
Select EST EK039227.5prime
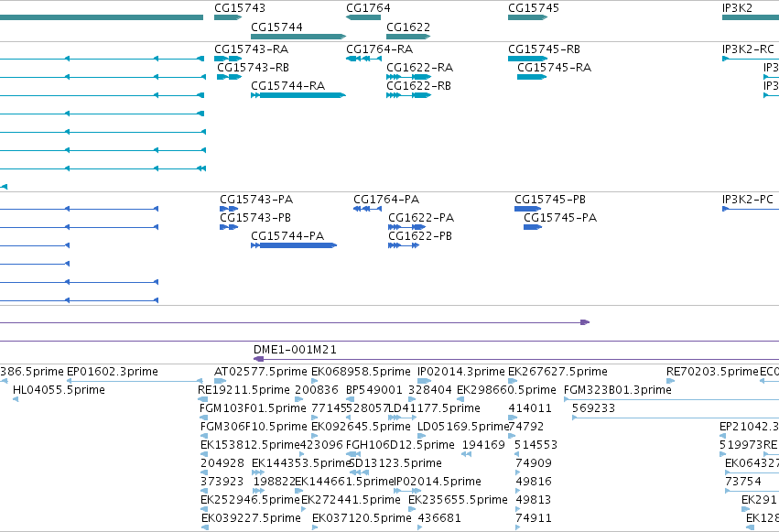pos(205,528)
